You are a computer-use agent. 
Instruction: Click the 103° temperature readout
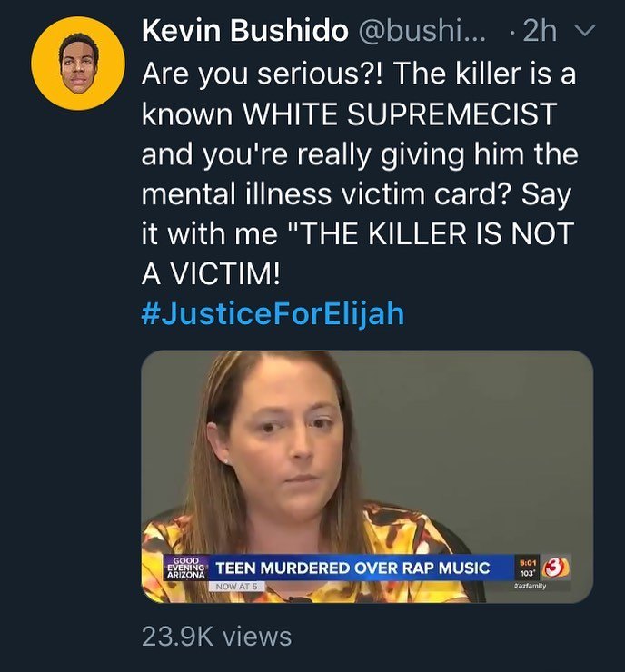coord(528,573)
